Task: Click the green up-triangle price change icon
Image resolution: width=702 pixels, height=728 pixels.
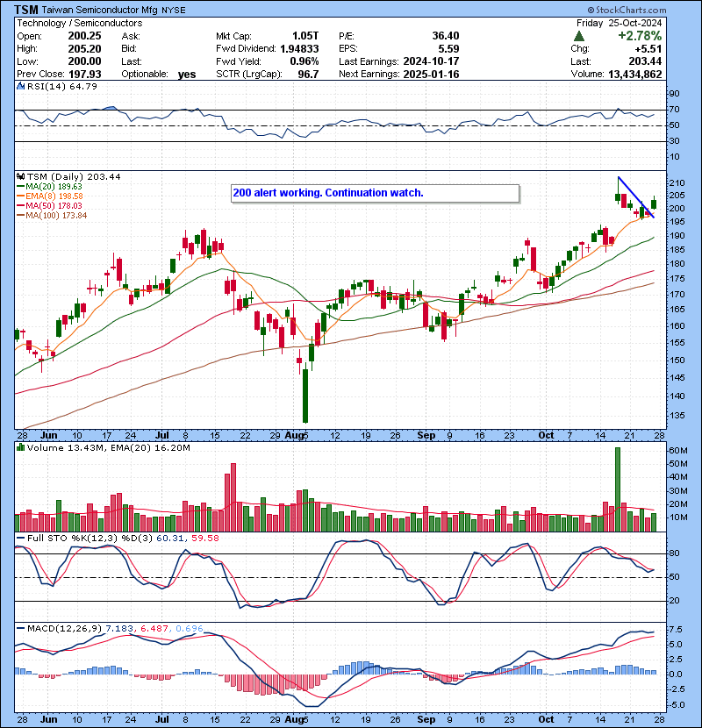Action: (x=579, y=36)
